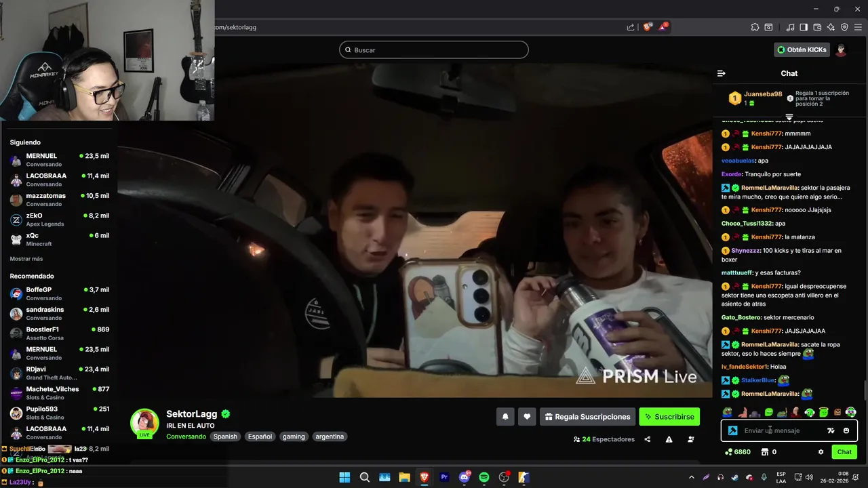Screen dimensions: 868x488
Task: Focus the Buscar search field
Action: (x=434, y=49)
